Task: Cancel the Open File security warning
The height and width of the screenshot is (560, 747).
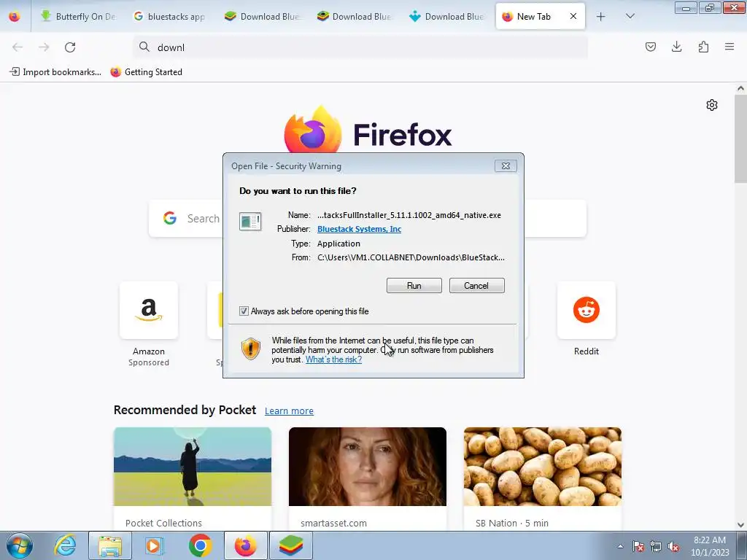Action: tap(476, 286)
